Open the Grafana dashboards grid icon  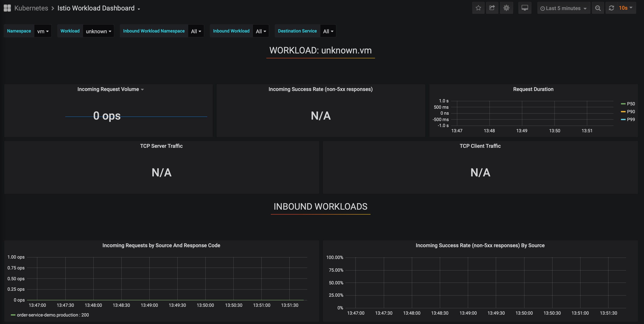pos(7,8)
